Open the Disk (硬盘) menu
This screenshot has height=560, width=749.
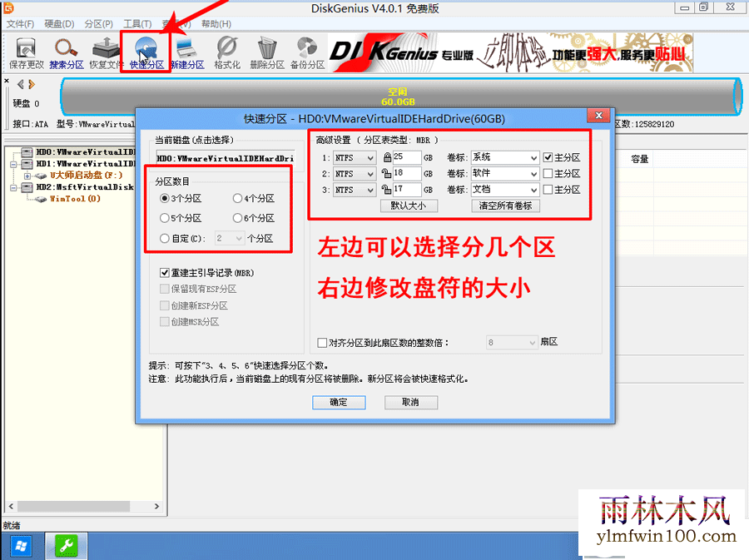point(59,24)
